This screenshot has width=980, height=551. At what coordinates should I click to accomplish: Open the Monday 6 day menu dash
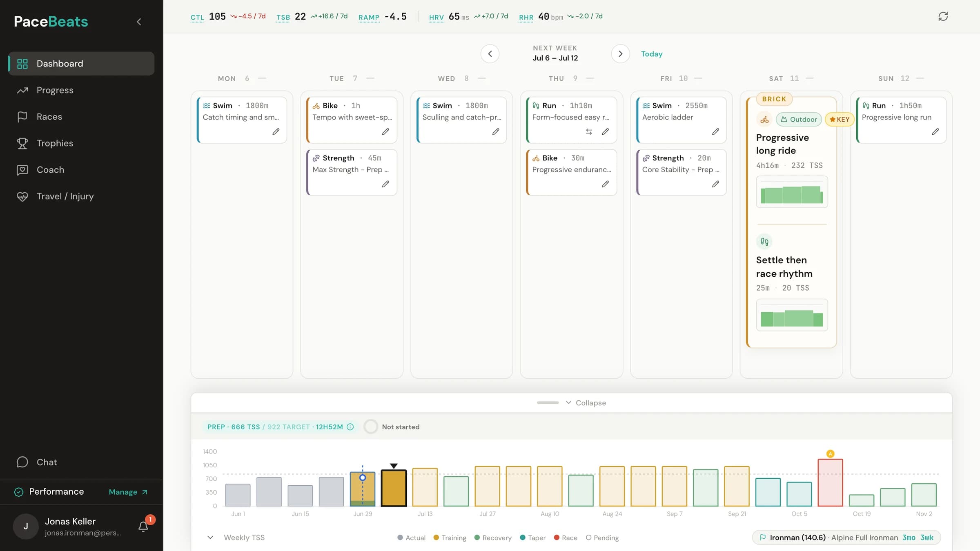(262, 78)
